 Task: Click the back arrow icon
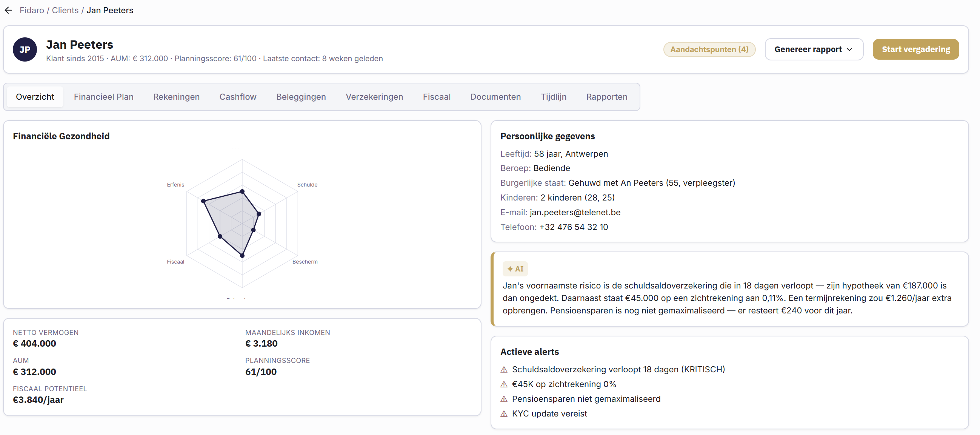[8, 10]
